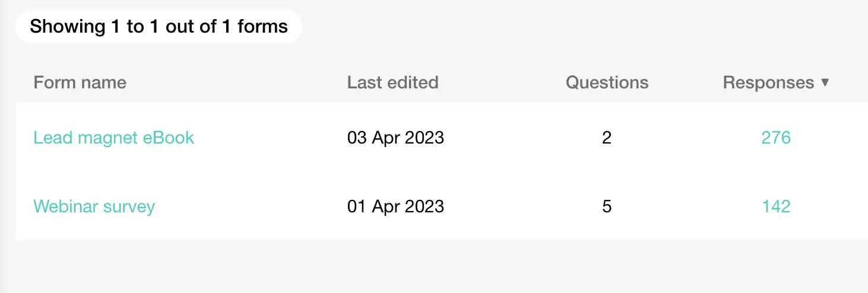Sort using the Responses descending arrow
This screenshot has width=868, height=293.
pos(825,82)
